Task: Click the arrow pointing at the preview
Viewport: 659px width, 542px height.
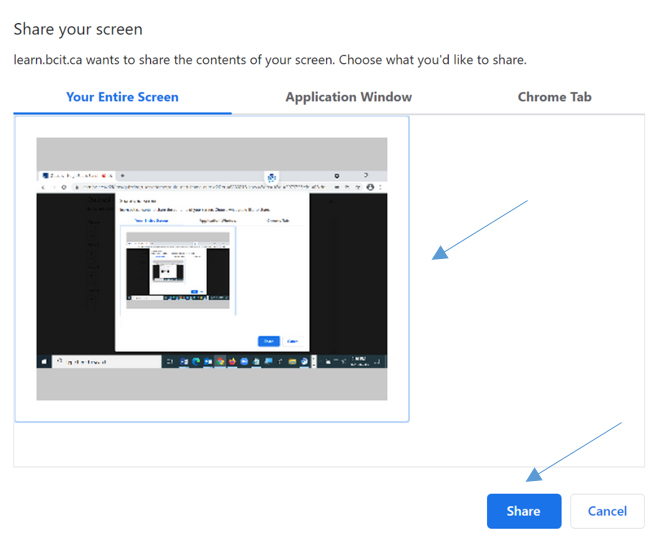Action: 480,229
